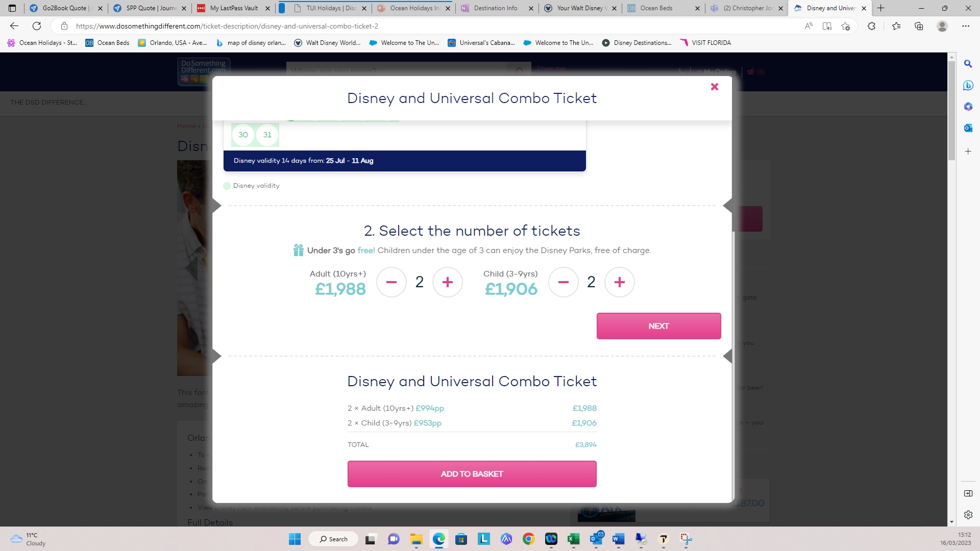The image size is (980, 551).
Task: Decrease the adult ticket count
Action: 391,282
